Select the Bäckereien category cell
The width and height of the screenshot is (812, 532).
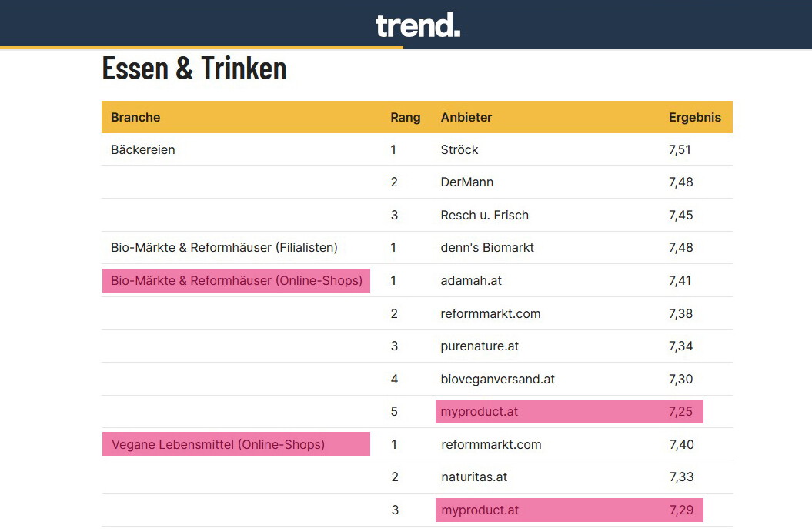click(x=143, y=149)
